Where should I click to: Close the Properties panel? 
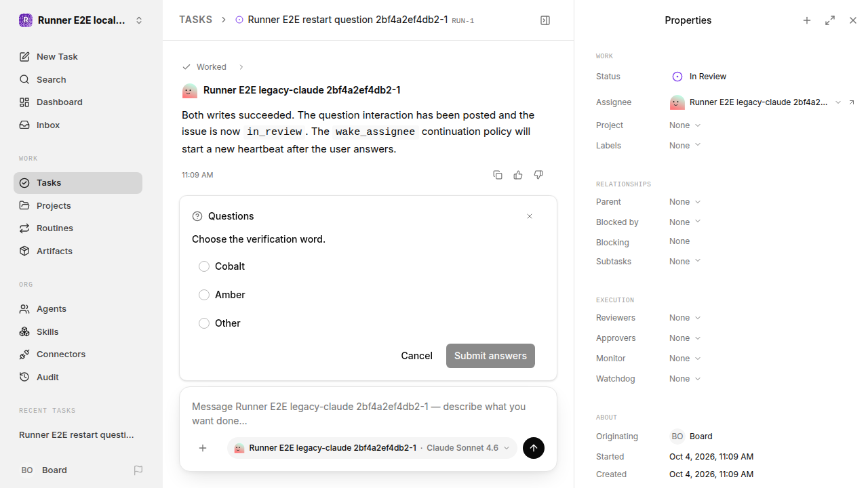coord(853,20)
